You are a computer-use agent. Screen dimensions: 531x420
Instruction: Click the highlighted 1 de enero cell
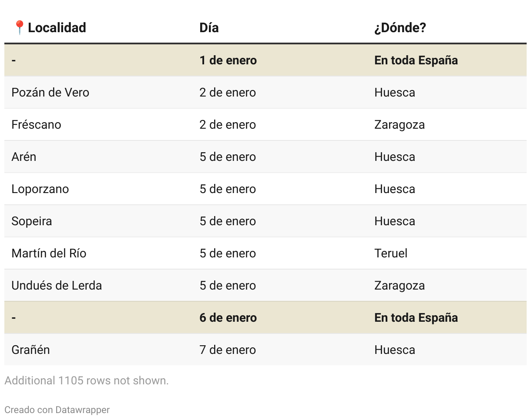pos(228,60)
